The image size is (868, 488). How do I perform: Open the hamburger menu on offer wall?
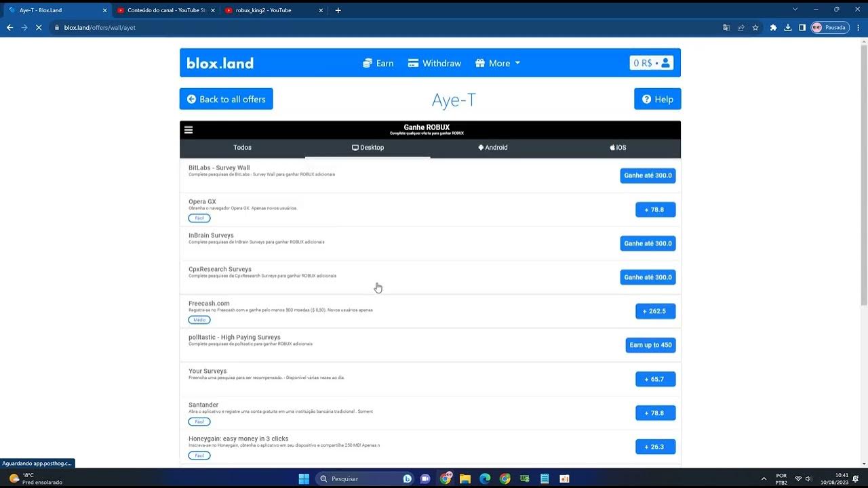pyautogui.click(x=189, y=130)
